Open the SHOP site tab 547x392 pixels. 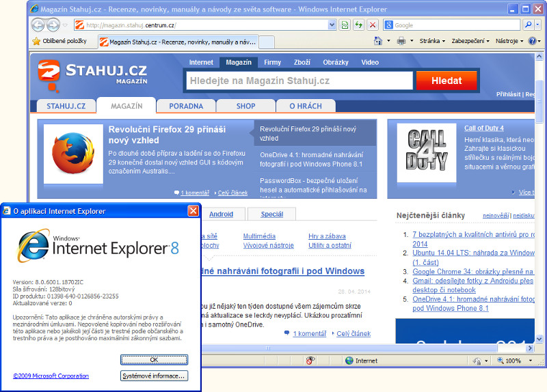coord(245,106)
